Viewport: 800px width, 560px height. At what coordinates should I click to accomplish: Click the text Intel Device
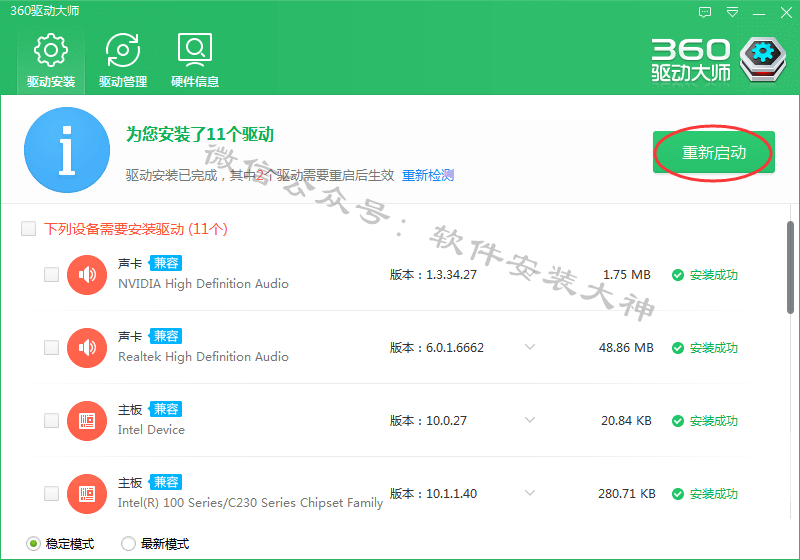click(x=151, y=429)
